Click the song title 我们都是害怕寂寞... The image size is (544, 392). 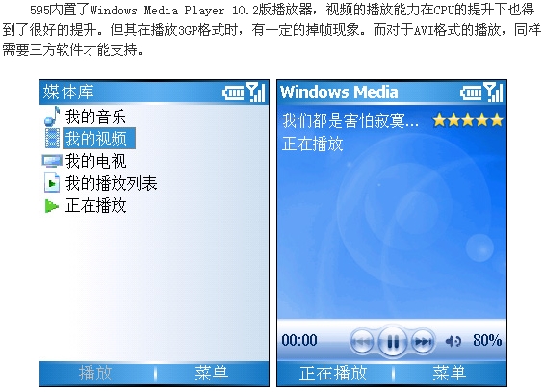(350, 120)
